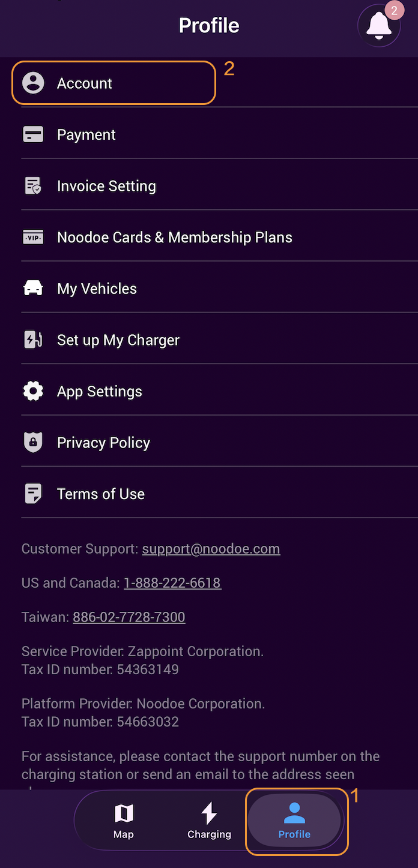Image resolution: width=418 pixels, height=868 pixels.
Task: Open the Invoice Setting menu entry
Action: click(106, 186)
